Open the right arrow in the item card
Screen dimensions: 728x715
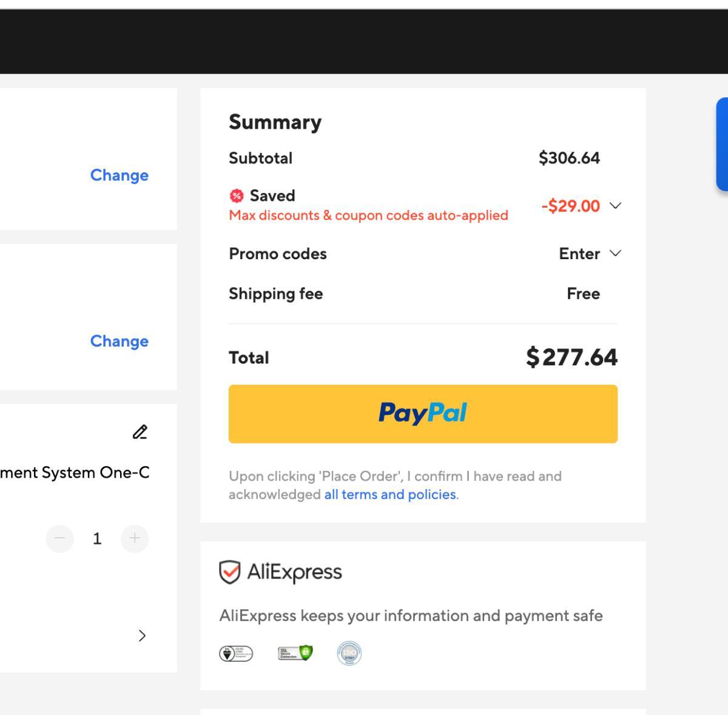(142, 635)
